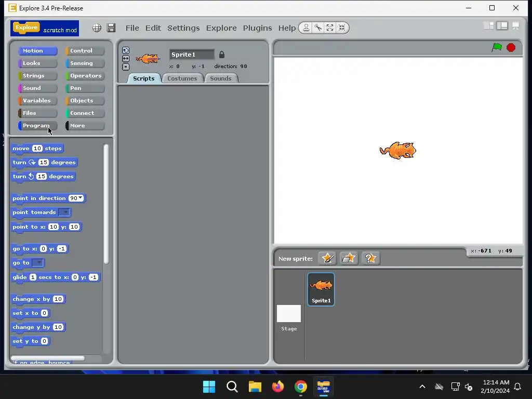
Task: Select the Motion block category
Action: [37, 50]
